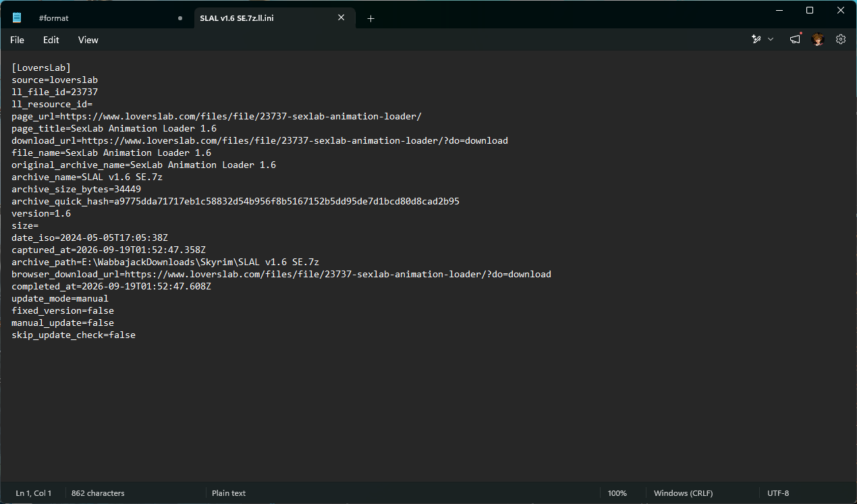Screen dimensions: 857x504
Task: Click the ll_file_id=23737 line
Action: click(55, 92)
